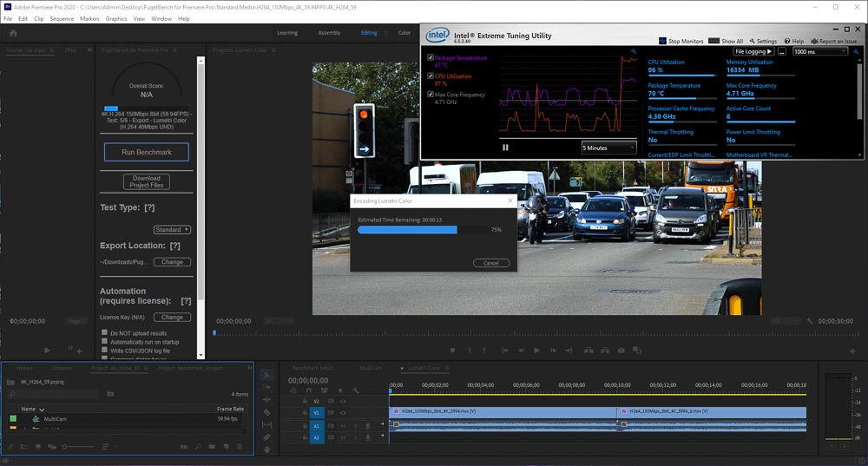
Task: Uncheck Package Temperature in XTU
Action: pos(431,57)
